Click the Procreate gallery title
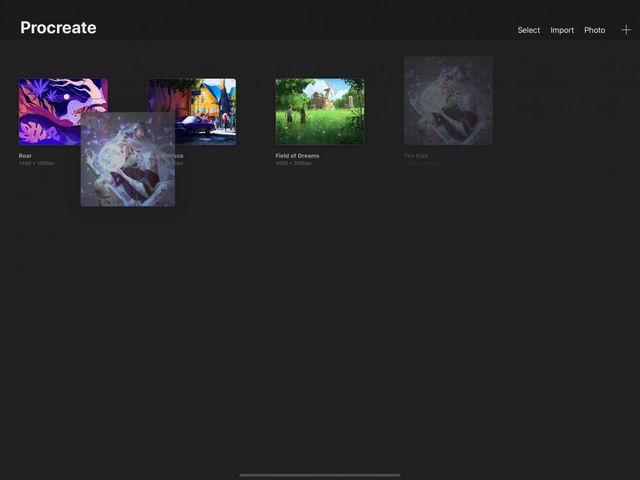 tap(58, 28)
